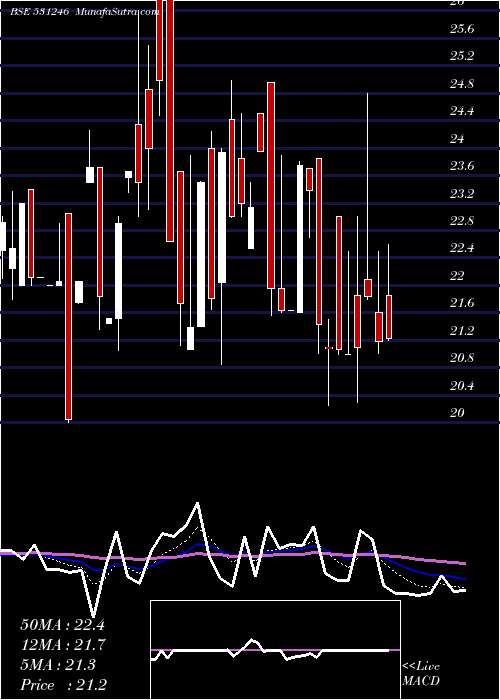Click the 20.8 price axis label
Viewport: 500px width, 700px height.
click(x=462, y=358)
